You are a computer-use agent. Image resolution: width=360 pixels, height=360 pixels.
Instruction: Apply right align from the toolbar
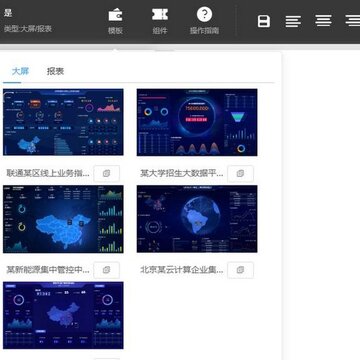[353, 21]
